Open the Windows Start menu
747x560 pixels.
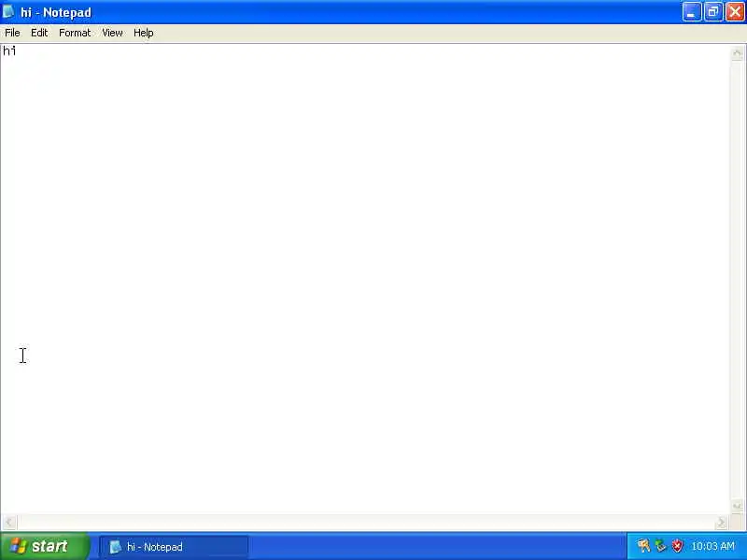tap(44, 546)
